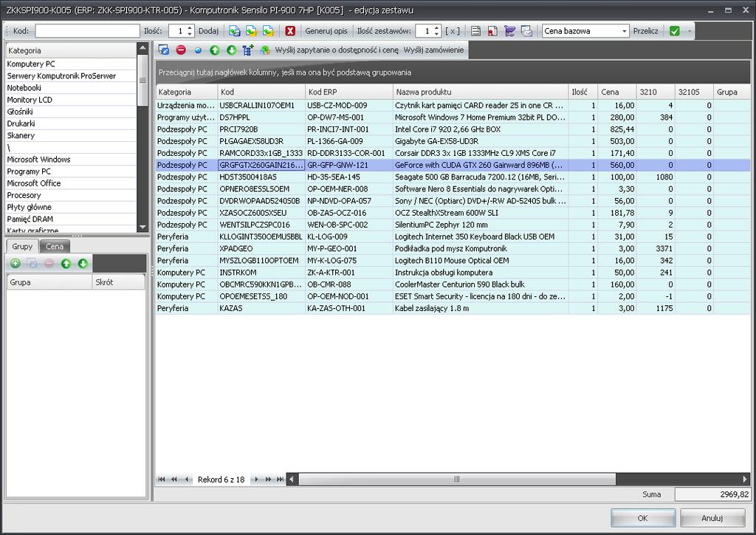The height and width of the screenshot is (535, 756).
Task: Confirm with the OK button
Action: pyautogui.click(x=643, y=517)
